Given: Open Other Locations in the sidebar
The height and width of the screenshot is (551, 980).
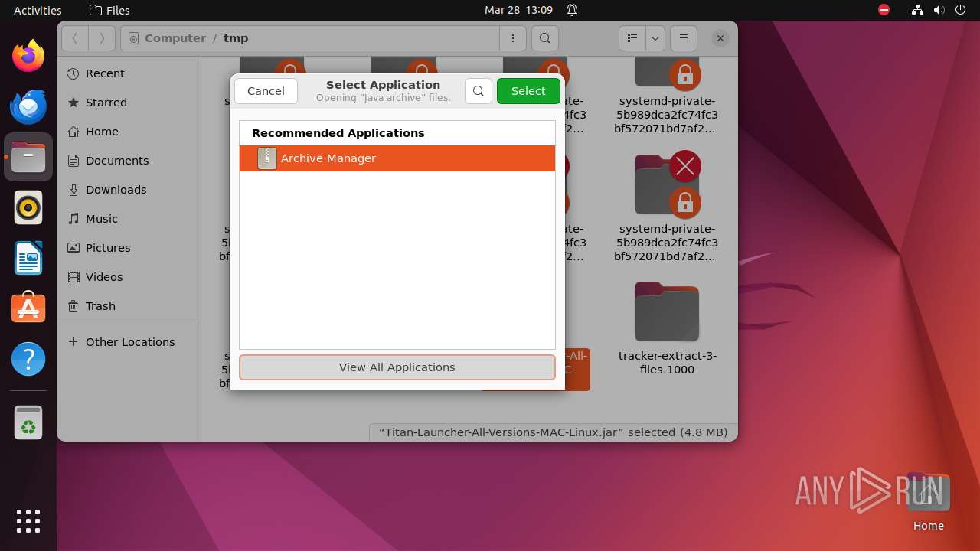Looking at the screenshot, I should (129, 342).
